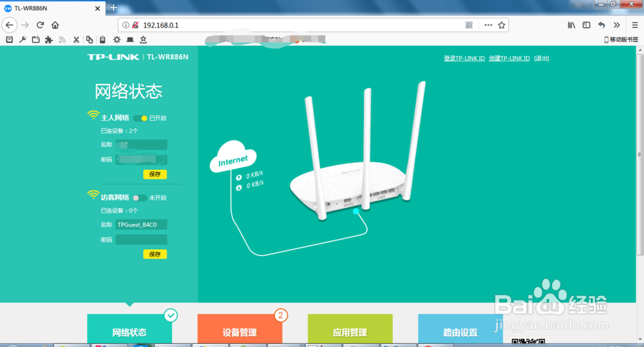Save main network settings with 保存
The height and width of the screenshot is (347, 644).
[155, 174]
